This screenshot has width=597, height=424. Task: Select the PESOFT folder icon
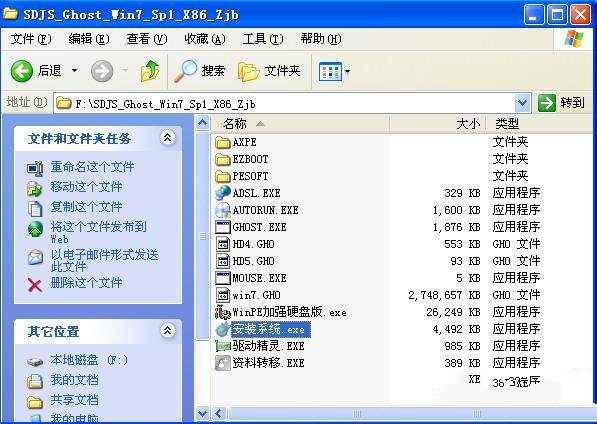tap(223, 176)
